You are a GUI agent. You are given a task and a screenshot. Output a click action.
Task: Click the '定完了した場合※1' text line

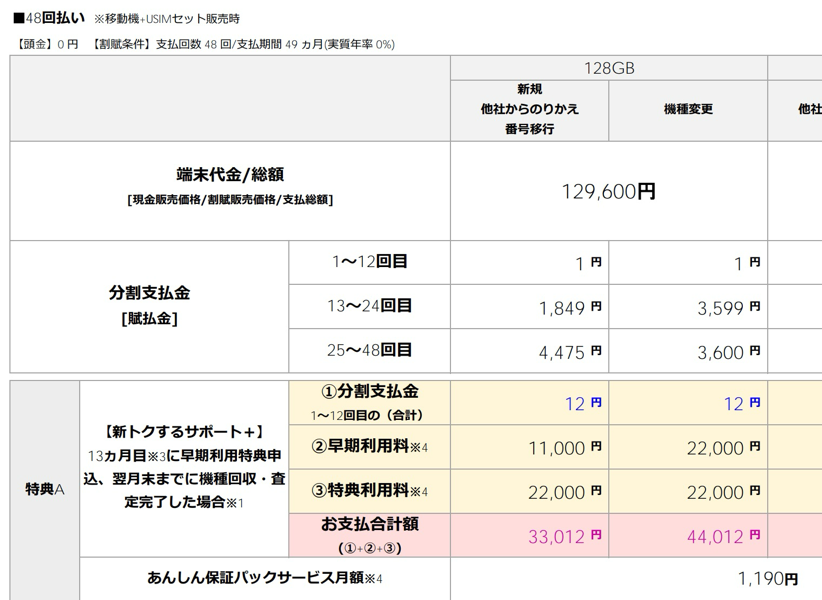(183, 502)
